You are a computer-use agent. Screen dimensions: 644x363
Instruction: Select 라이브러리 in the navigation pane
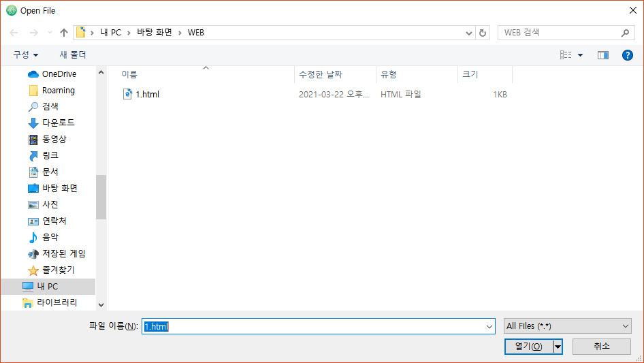(x=50, y=302)
